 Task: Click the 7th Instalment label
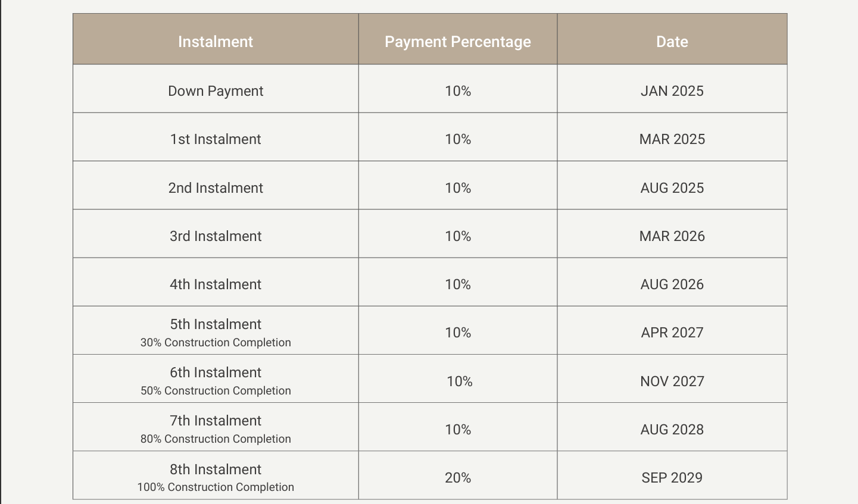click(x=216, y=421)
